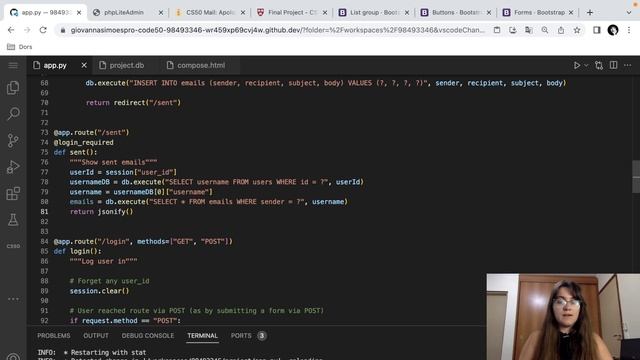Click the 'def login():' line
Screen dimensions: 640x360
(x=78, y=251)
